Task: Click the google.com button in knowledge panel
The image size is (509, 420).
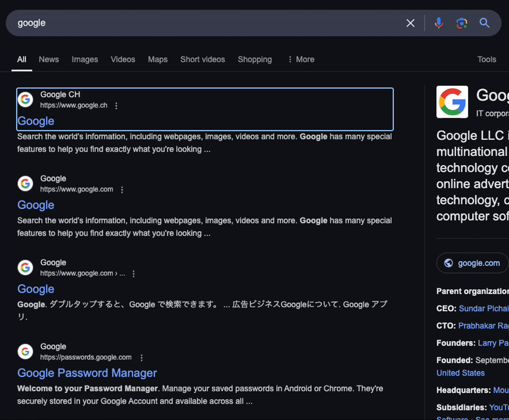Action: click(473, 263)
